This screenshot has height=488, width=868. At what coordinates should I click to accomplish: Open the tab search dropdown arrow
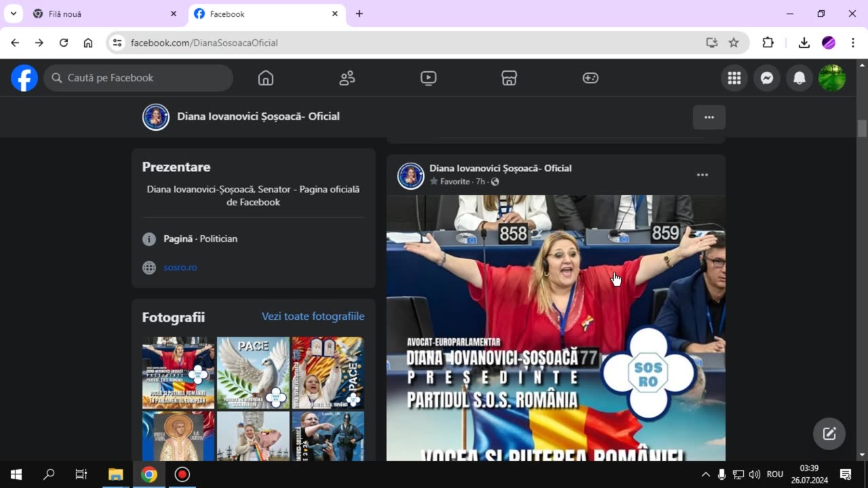13,14
